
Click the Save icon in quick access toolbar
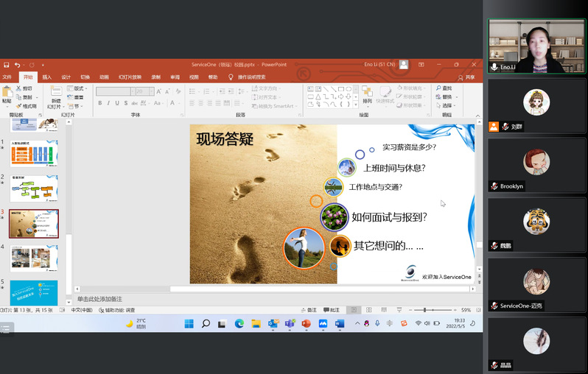[6, 65]
